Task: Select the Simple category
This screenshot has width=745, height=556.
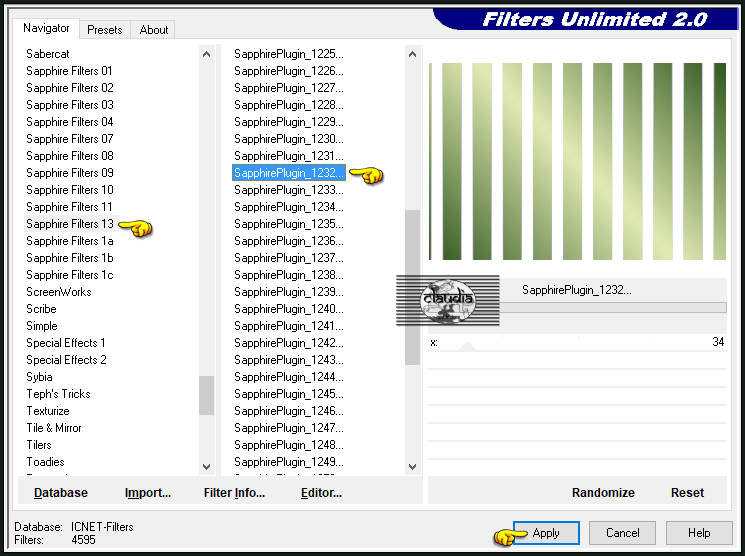Action: (42, 326)
